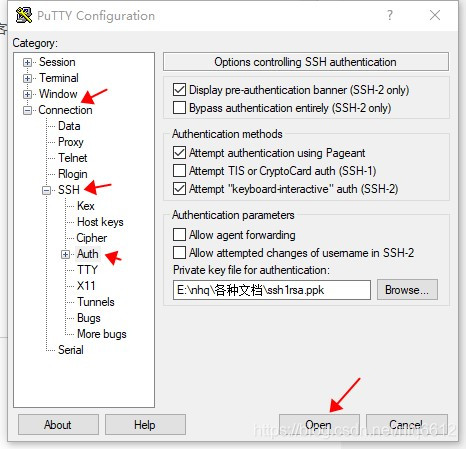Expand the Terminal category node

click(28, 78)
